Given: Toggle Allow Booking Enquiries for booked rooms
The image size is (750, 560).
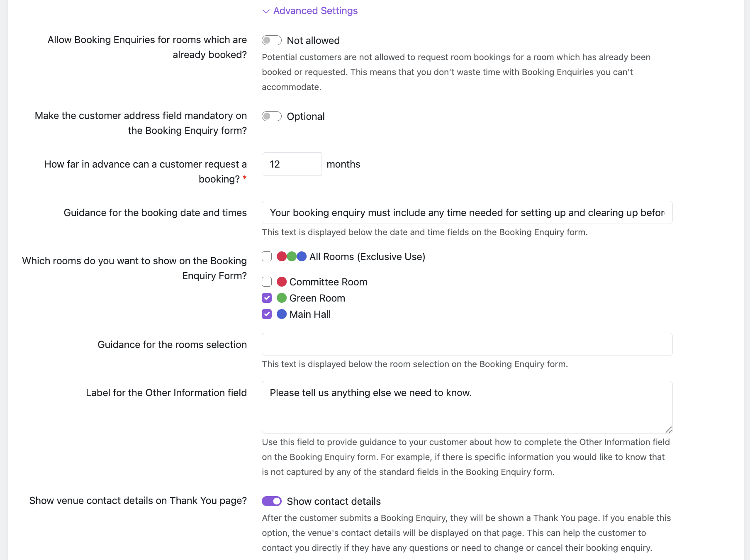Looking at the screenshot, I should [272, 40].
